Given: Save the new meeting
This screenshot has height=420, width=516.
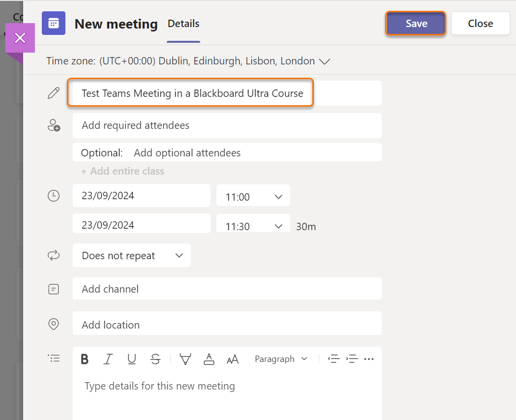Looking at the screenshot, I should [416, 24].
